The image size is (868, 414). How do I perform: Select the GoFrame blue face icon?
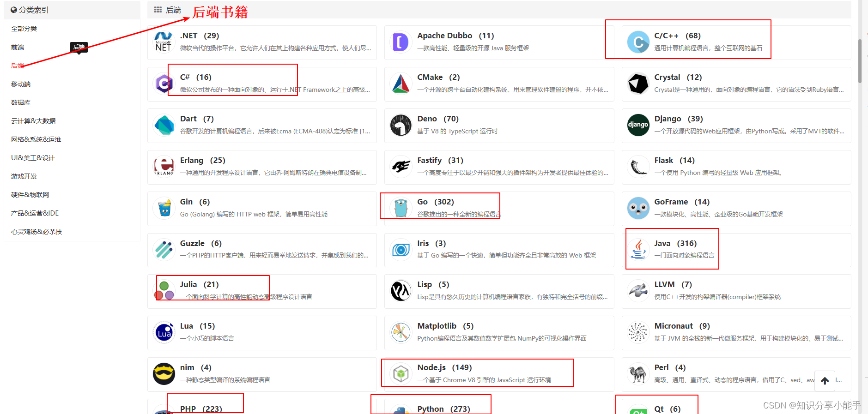coord(638,208)
